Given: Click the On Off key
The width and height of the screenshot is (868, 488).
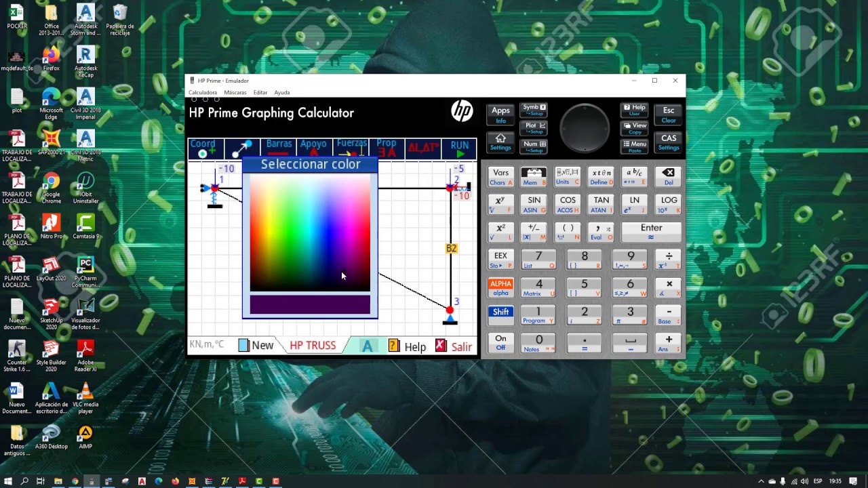Looking at the screenshot, I should click(x=500, y=343).
